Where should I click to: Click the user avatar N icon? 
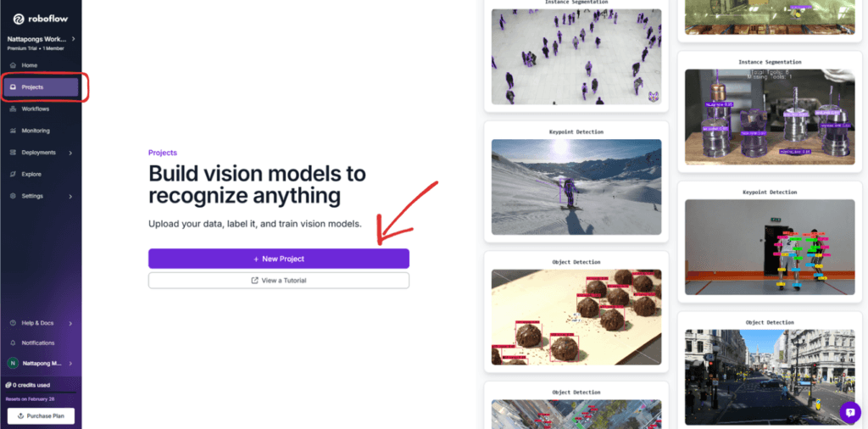pos(13,363)
